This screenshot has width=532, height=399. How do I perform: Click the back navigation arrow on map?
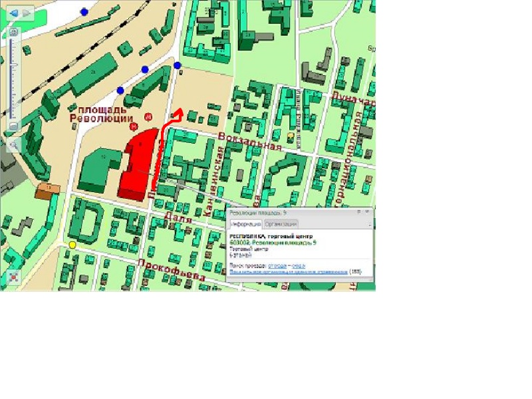[x=13, y=13]
